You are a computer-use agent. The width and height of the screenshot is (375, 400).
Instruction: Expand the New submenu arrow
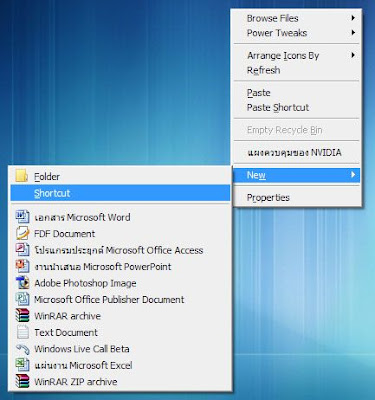coord(353,174)
